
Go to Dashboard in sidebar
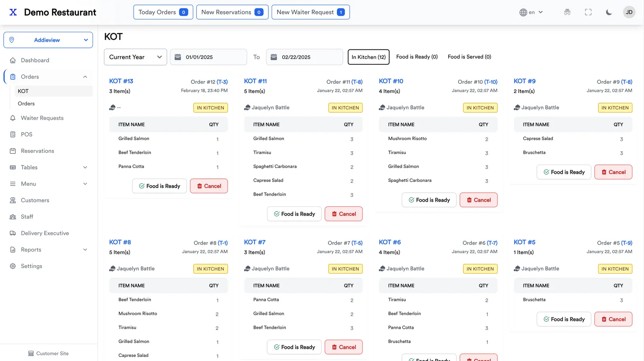(48, 60)
